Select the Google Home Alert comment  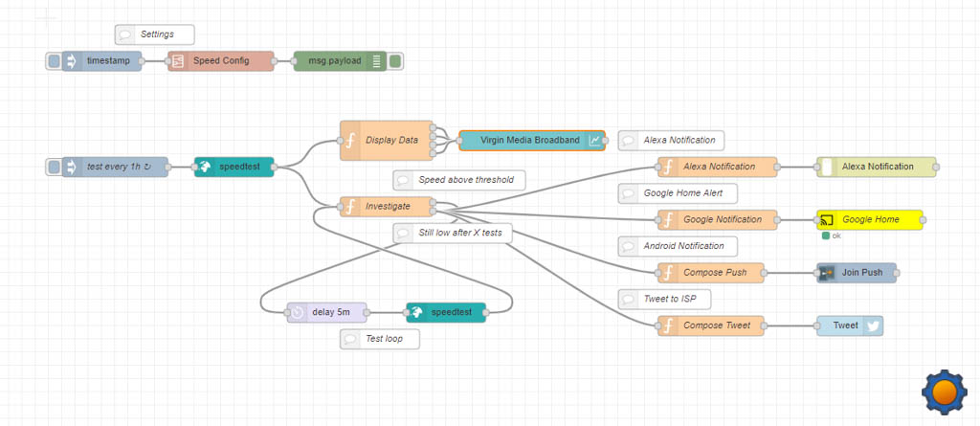[679, 193]
